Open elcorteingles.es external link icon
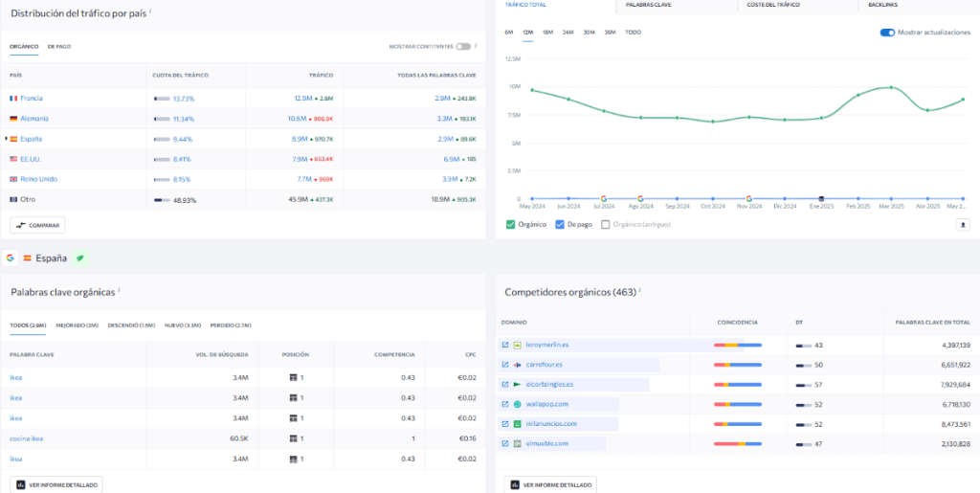The width and height of the screenshot is (980, 493). coord(505,385)
